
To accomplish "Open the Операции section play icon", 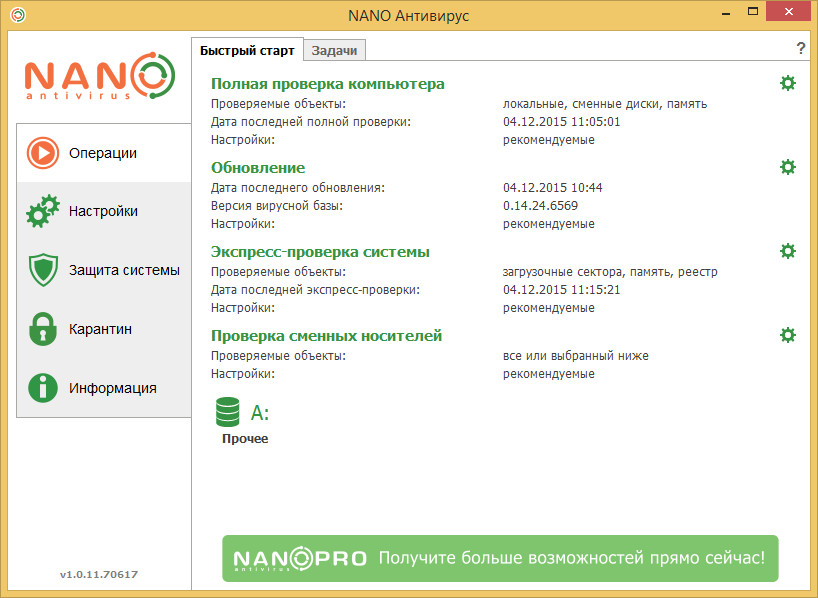I will 43,153.
